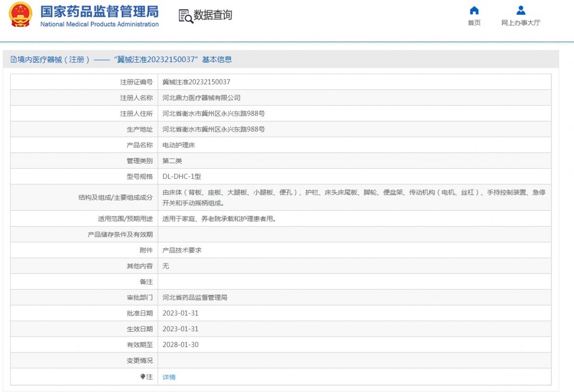Click the 注册证编号 label
Viewport: 574px width, 392px height.
click(136, 82)
